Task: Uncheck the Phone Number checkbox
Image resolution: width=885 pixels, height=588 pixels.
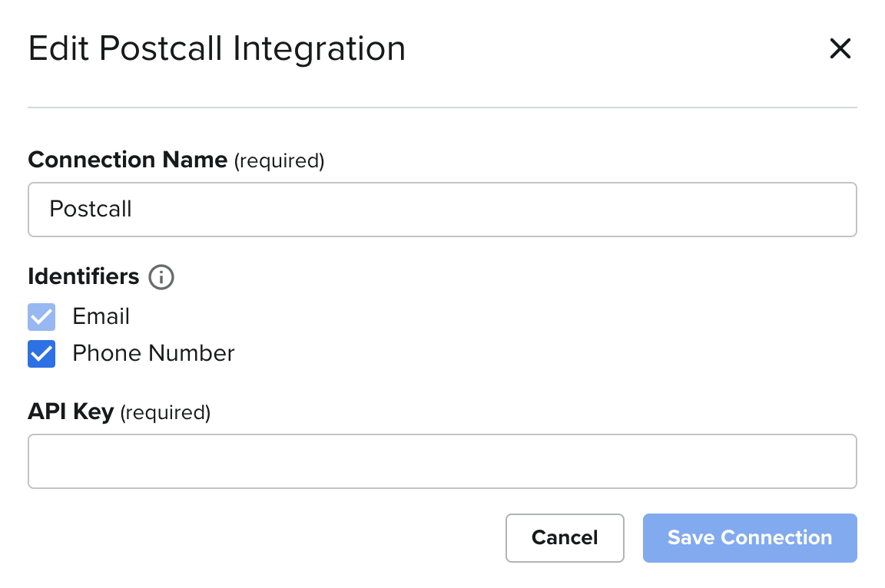Action: [41, 354]
